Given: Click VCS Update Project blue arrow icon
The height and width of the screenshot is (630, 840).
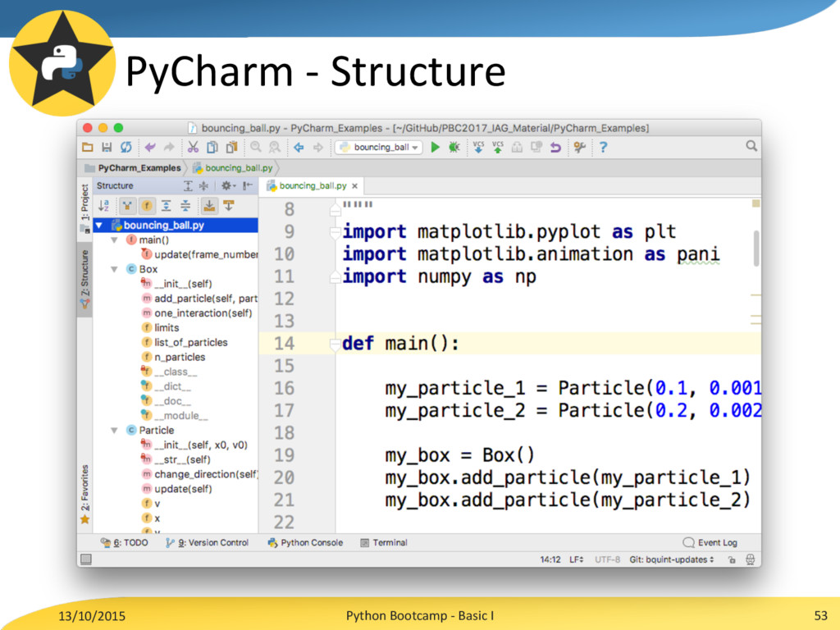Looking at the screenshot, I should click(x=478, y=148).
